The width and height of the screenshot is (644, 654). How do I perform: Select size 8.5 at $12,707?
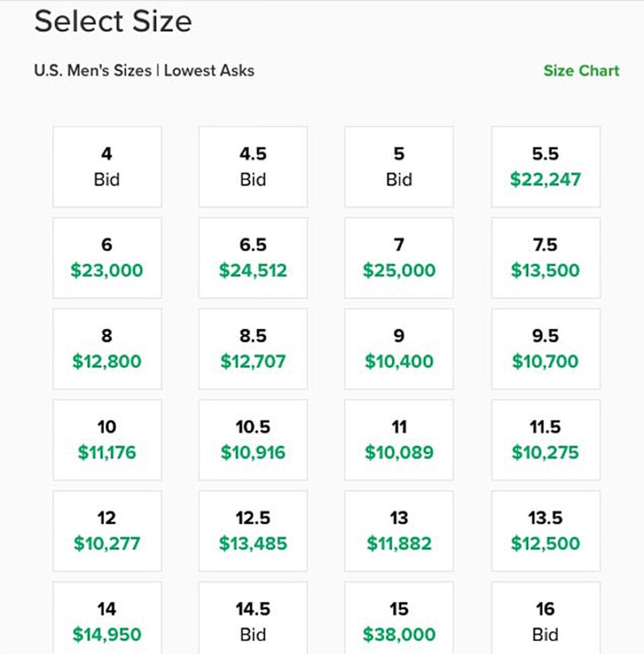pyautogui.click(x=253, y=349)
